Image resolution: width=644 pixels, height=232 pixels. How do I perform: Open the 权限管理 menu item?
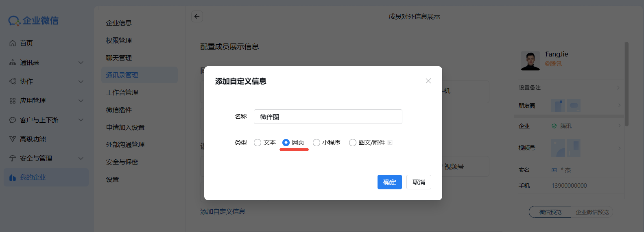[119, 40]
